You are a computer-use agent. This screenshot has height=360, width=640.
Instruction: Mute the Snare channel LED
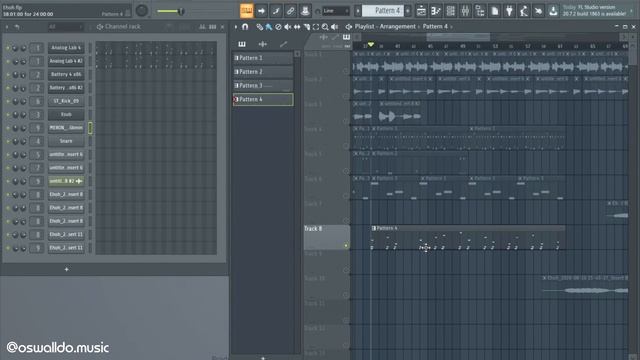8,141
